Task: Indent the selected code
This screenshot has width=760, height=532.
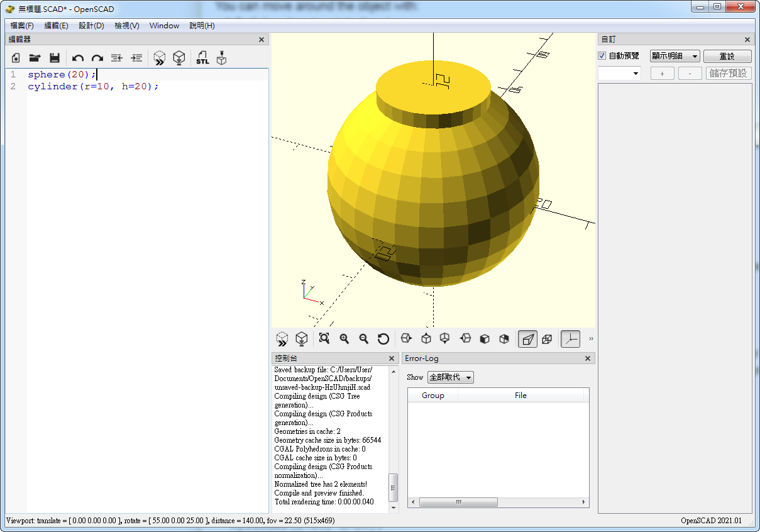Action: tap(136, 58)
